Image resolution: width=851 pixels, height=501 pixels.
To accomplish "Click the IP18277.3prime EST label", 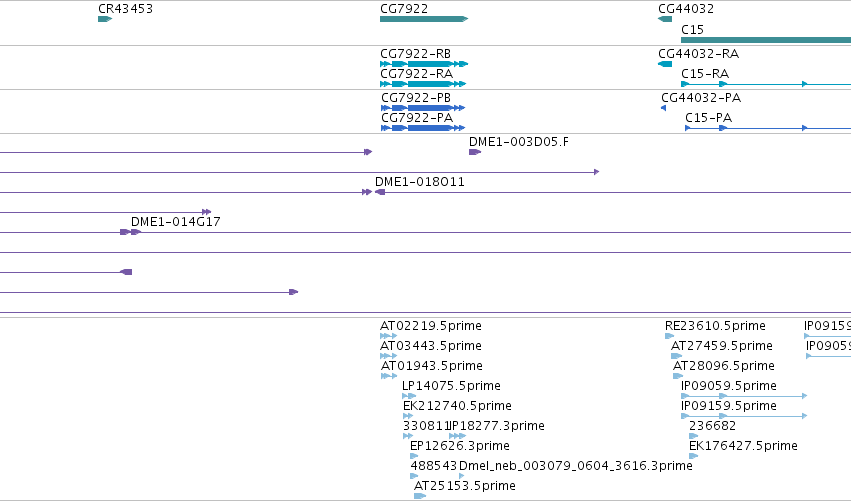I will click(x=497, y=426).
